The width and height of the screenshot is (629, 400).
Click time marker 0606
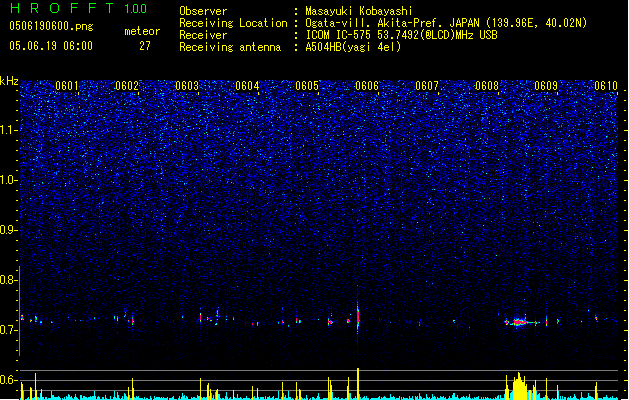367,86
